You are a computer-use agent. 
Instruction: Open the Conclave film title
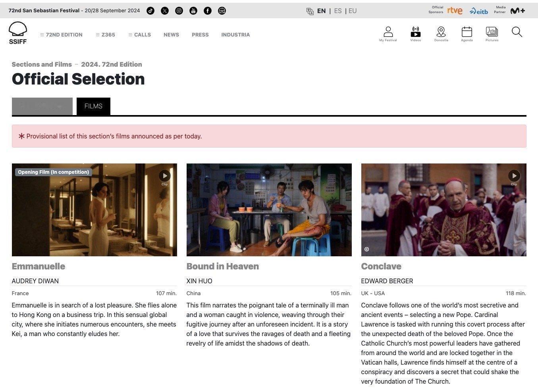tap(381, 266)
